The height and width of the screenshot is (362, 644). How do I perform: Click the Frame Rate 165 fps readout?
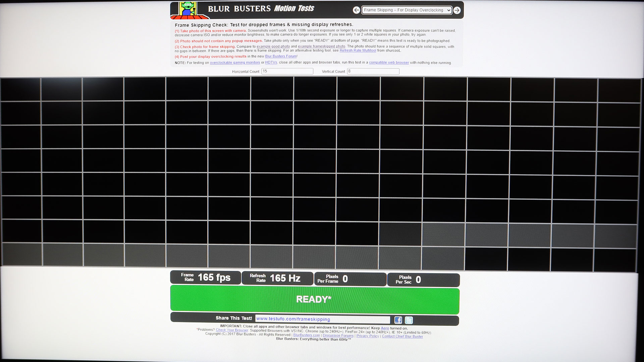206,278
